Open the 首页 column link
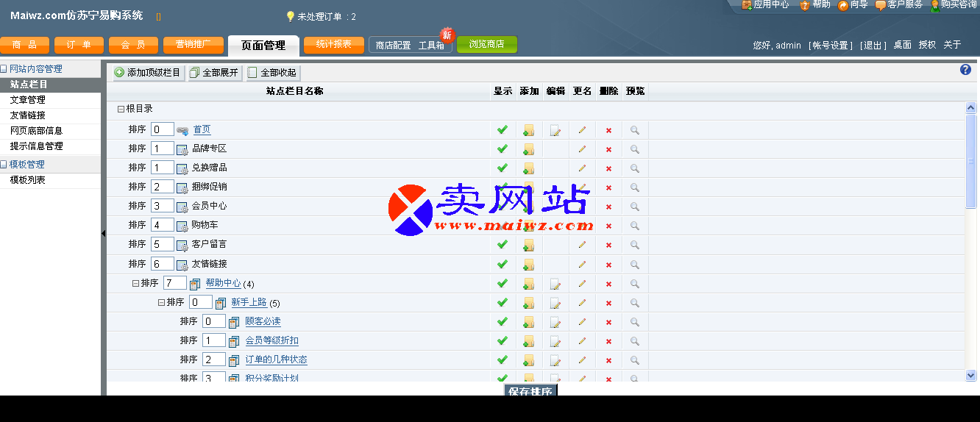The height and width of the screenshot is (422, 980). coord(202,129)
